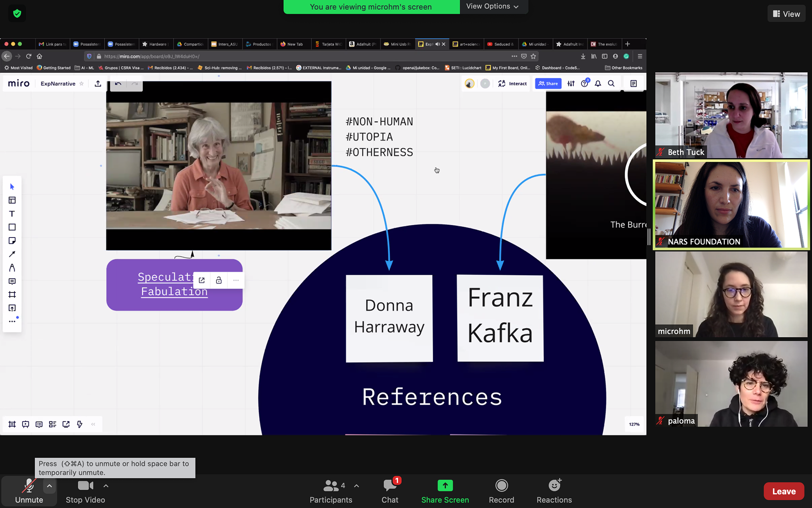Select the Miro pen tool

point(12,268)
